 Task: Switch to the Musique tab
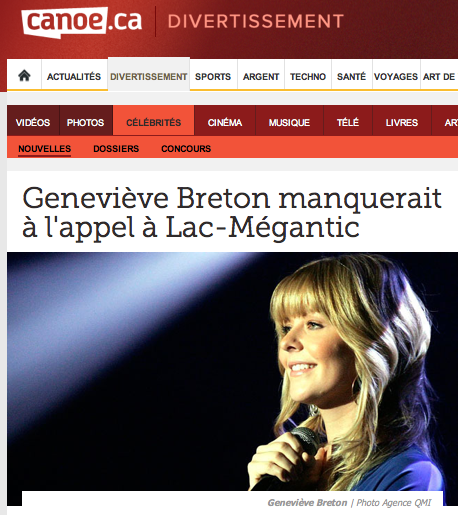289,121
